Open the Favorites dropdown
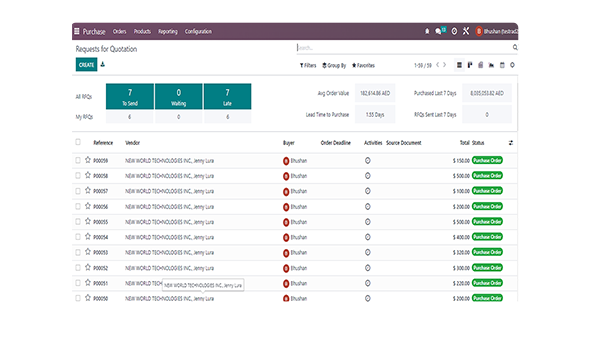The width and height of the screenshot is (590, 360). click(x=363, y=65)
